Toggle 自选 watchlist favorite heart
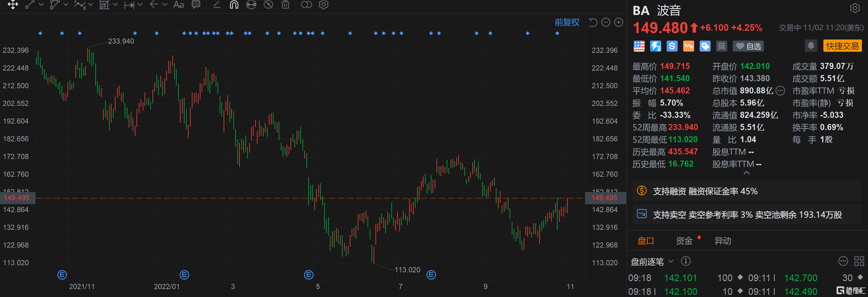The width and height of the screenshot is (868, 297). 748,46
